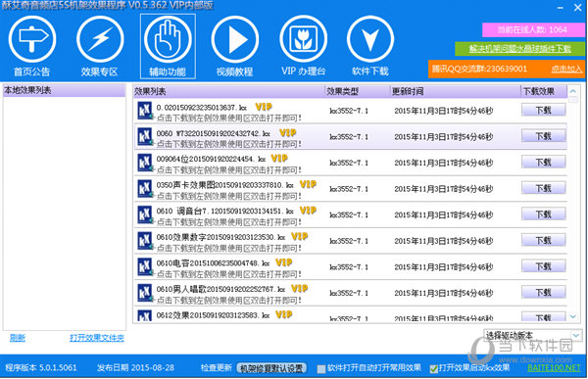Click the file icon for 0610效果数字 row
Image resolution: width=588 pixels, height=379 pixels.
tap(145, 241)
